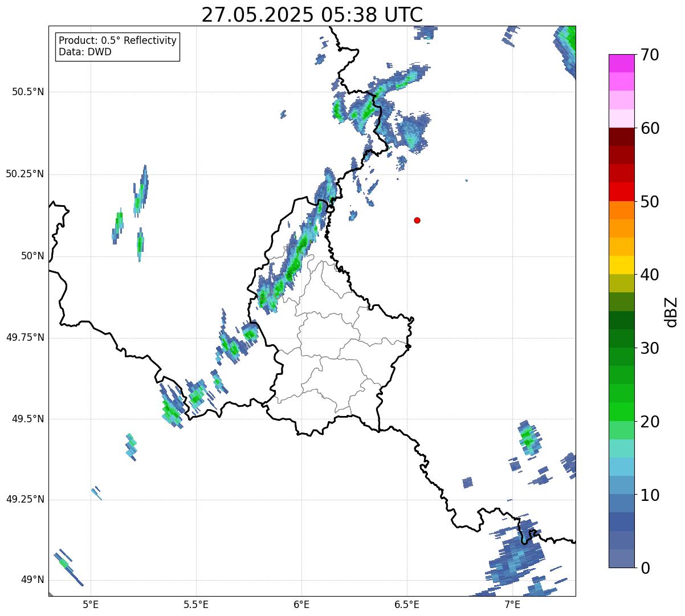This screenshot has height=616, width=685.
Task: Click the title 27.05.2025 05:38 UTC
Action: 312,15
